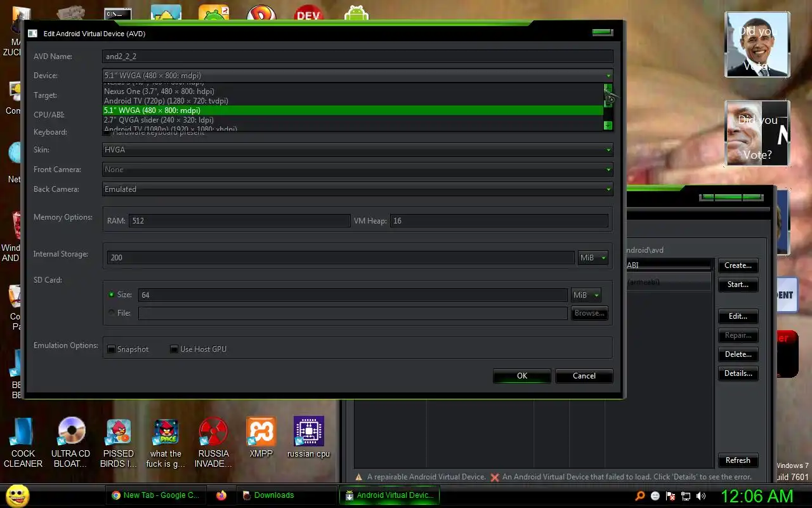
Task: Open the network tray icon
Action: click(686, 496)
